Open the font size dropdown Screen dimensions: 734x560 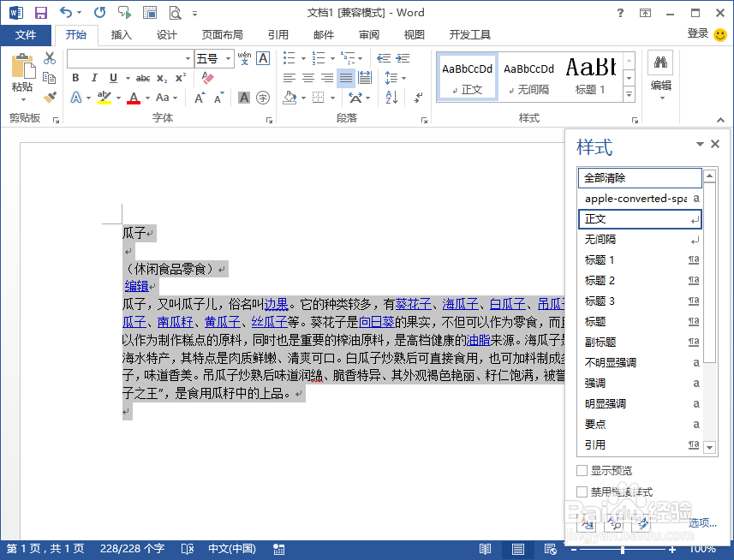click(x=228, y=58)
